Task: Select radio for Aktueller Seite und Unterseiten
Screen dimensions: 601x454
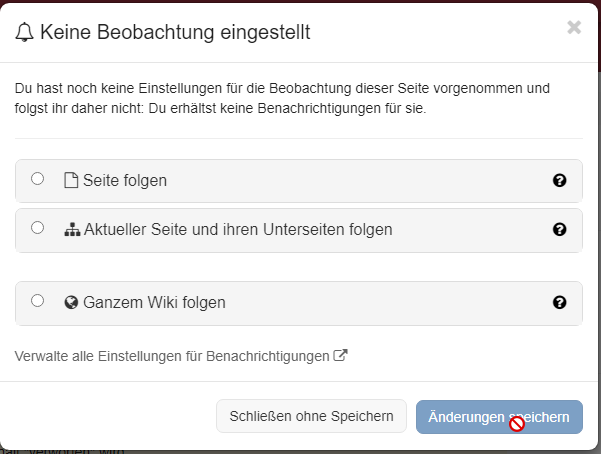Action: [38, 228]
